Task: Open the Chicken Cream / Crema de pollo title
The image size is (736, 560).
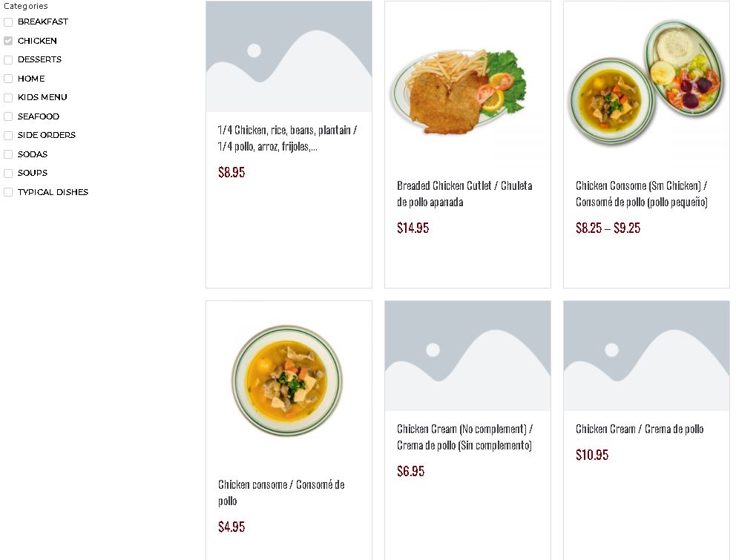Action: tap(640, 429)
